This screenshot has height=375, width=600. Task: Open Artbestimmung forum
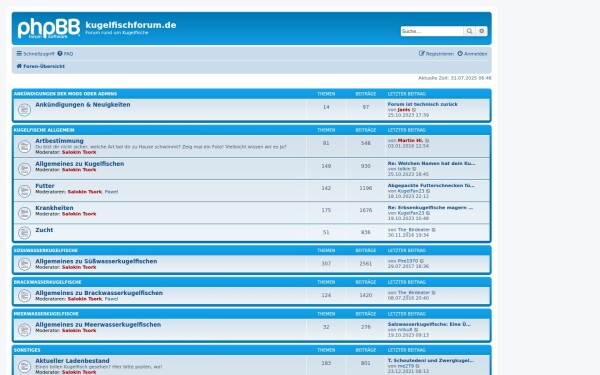59,141
